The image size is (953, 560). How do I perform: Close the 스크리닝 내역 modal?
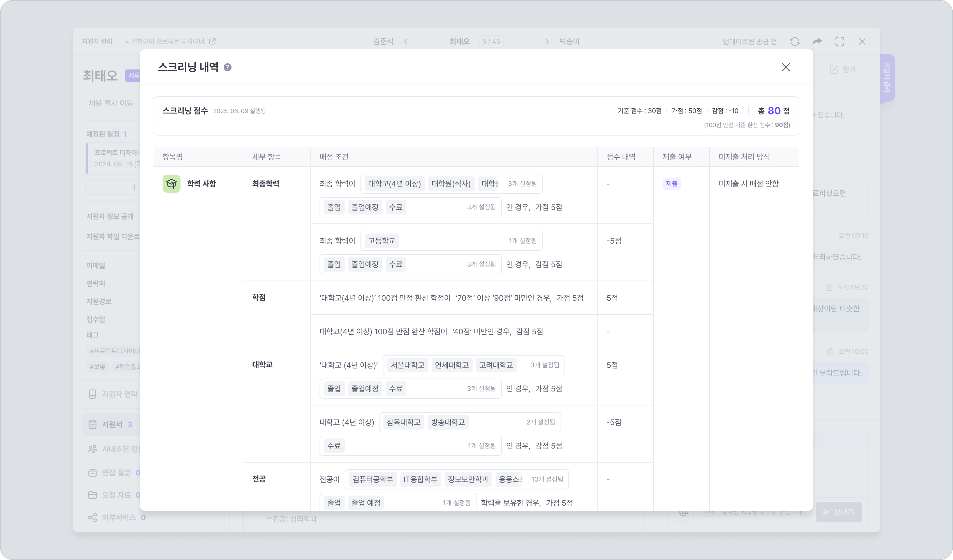pos(785,67)
